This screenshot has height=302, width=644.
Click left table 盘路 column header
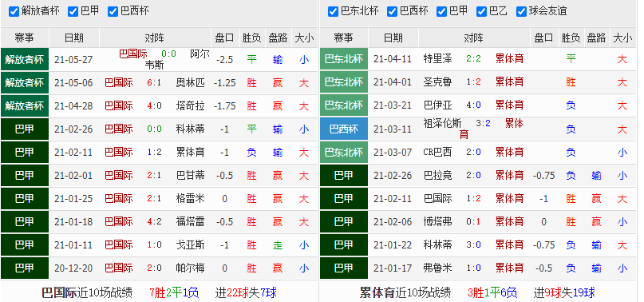(278, 38)
